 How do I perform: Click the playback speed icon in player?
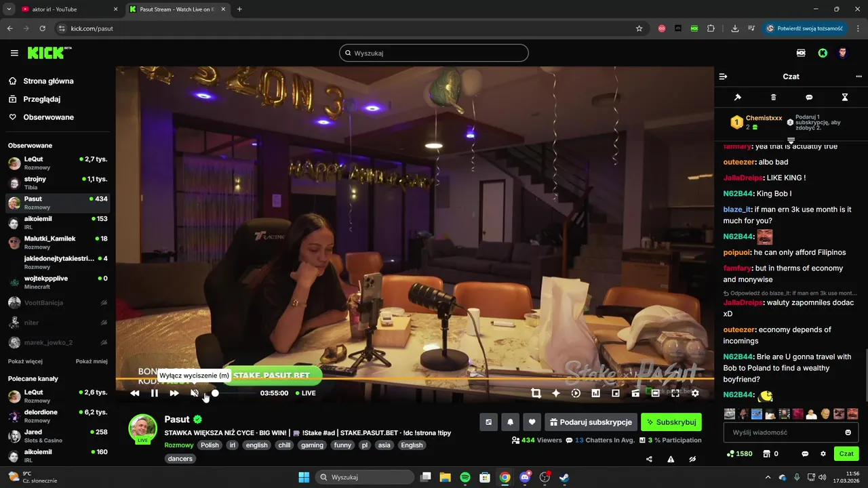pos(576,393)
